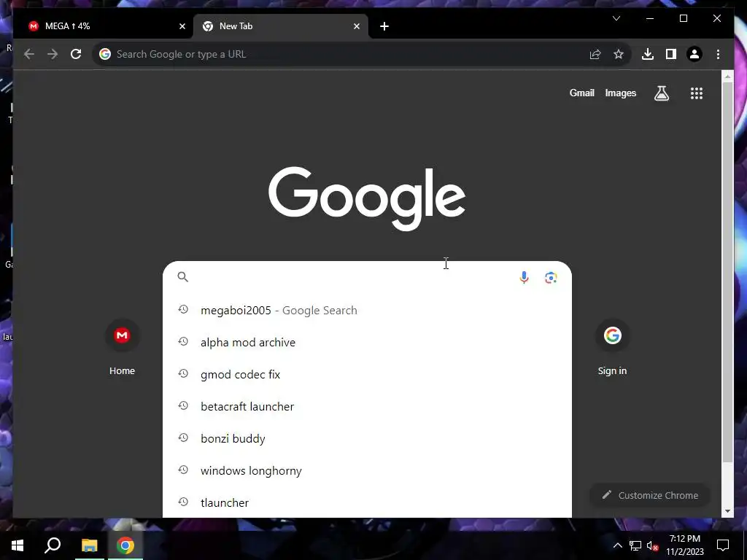
Task: Select suggestion alpha mod archive
Action: [367, 342]
